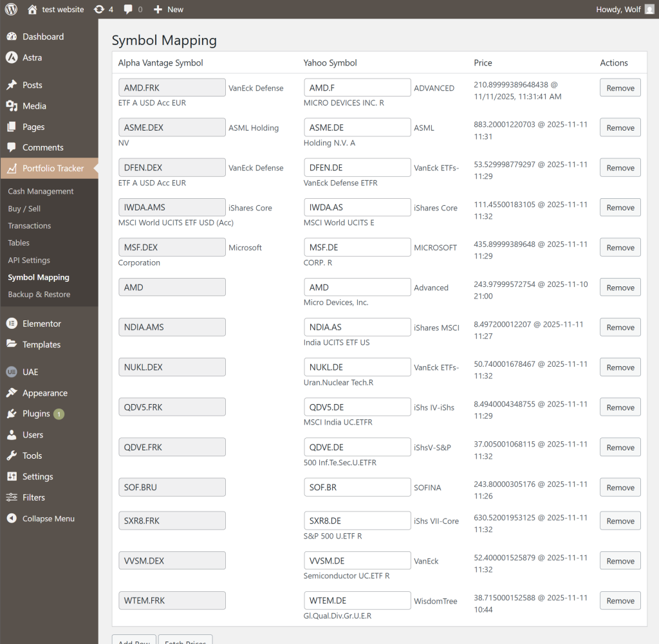Open Astra from the sidebar icon
This screenshot has height=644, width=659.
[12, 57]
